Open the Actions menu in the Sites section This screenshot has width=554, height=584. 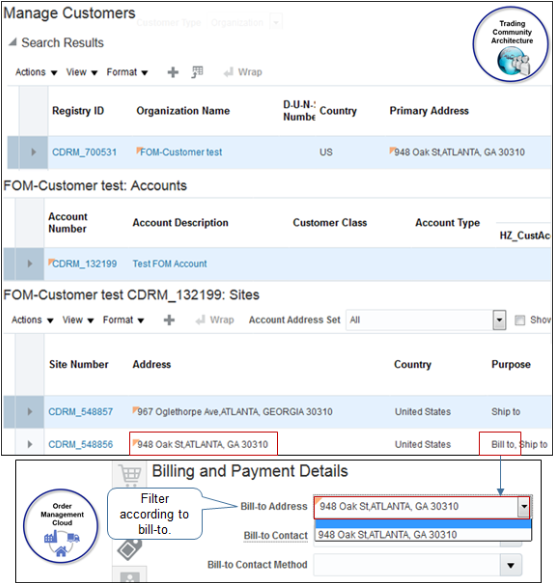coord(32,320)
